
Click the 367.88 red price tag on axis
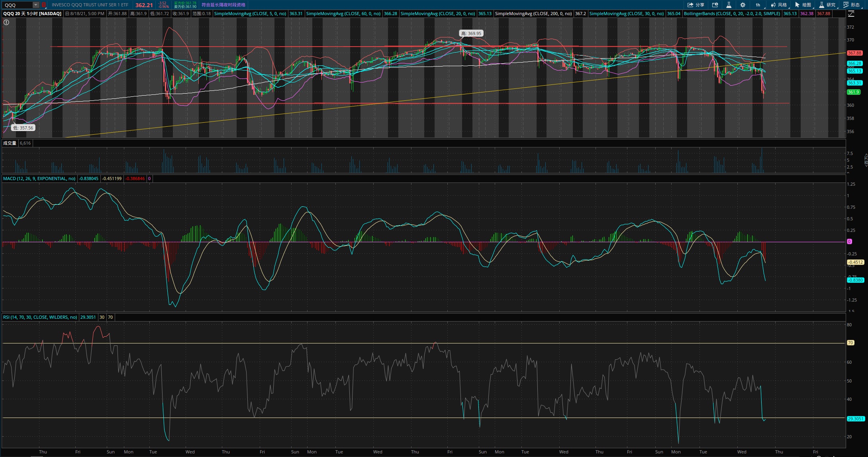pos(854,53)
